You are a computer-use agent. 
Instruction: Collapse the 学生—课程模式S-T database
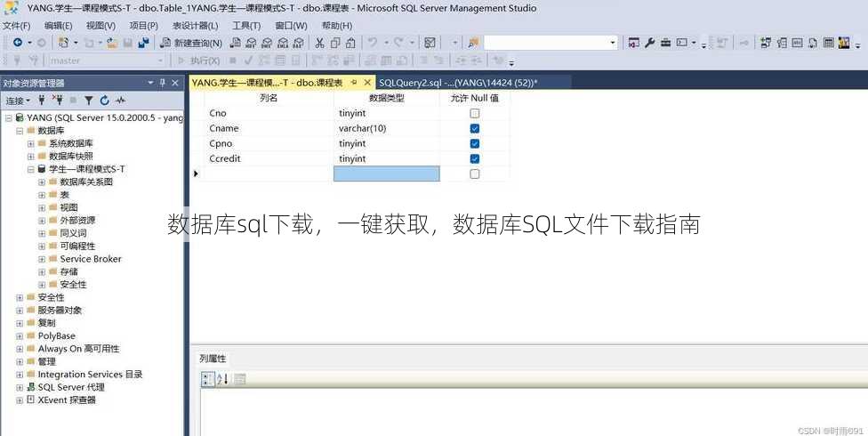click(x=30, y=169)
